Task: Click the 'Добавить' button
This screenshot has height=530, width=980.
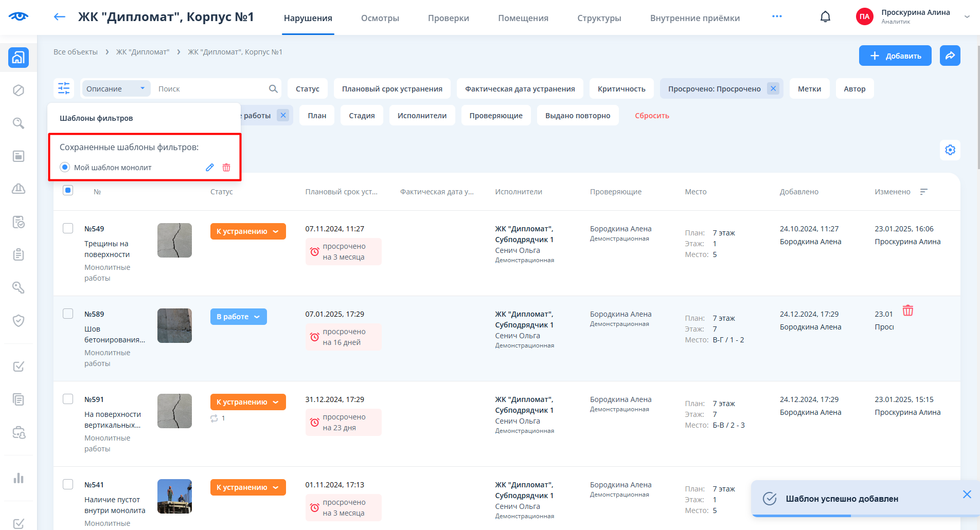Action: tap(895, 56)
